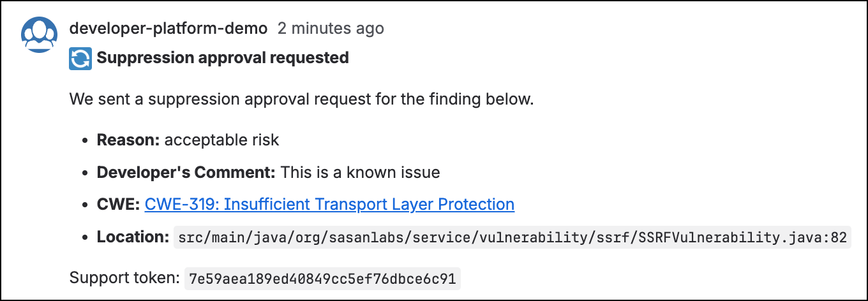Click the developer-platform-demo avatar icon
Image resolution: width=868 pixels, height=301 pixels.
[x=40, y=34]
